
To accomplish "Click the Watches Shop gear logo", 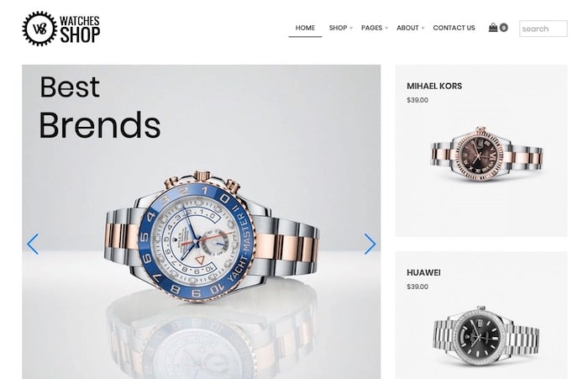I will [61, 29].
